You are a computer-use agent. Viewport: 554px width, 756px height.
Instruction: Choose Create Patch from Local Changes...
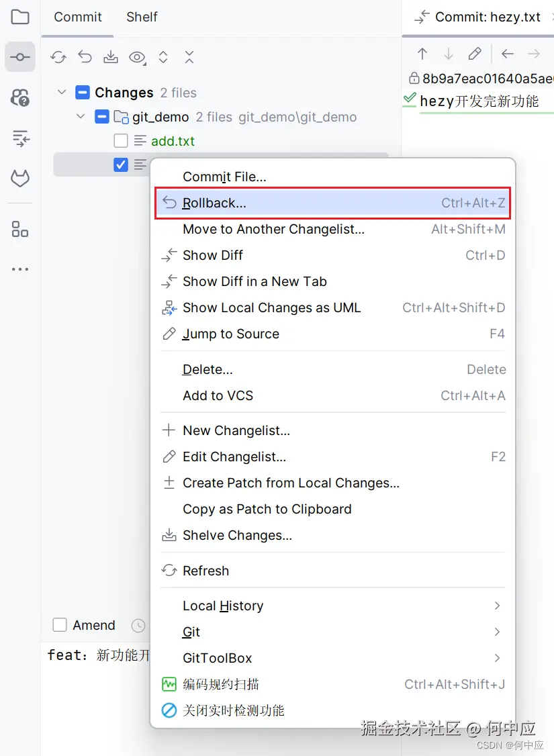[332, 483]
